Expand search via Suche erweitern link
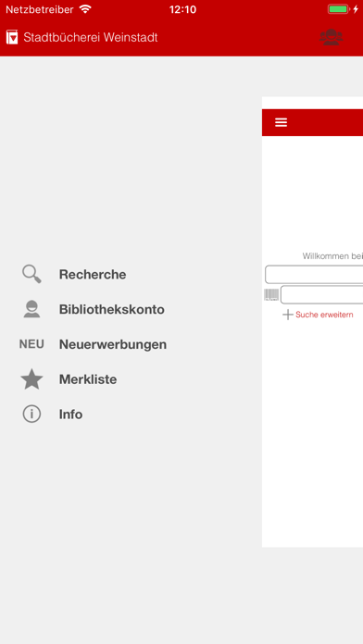 pyautogui.click(x=324, y=315)
